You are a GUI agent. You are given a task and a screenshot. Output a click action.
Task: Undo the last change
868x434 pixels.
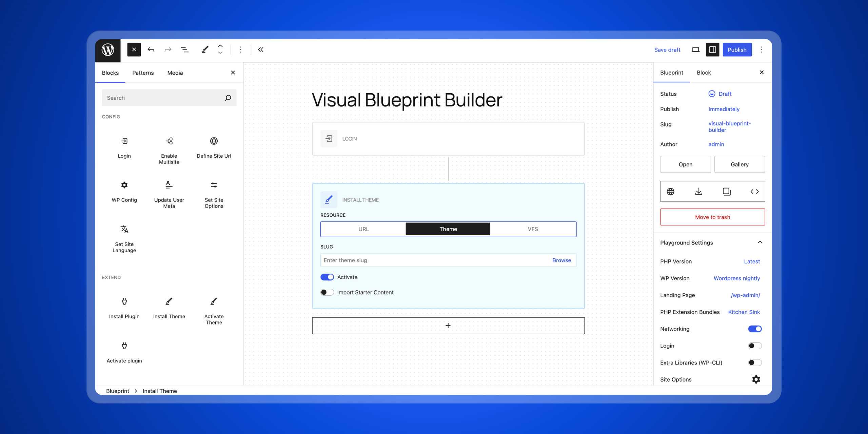[151, 50]
